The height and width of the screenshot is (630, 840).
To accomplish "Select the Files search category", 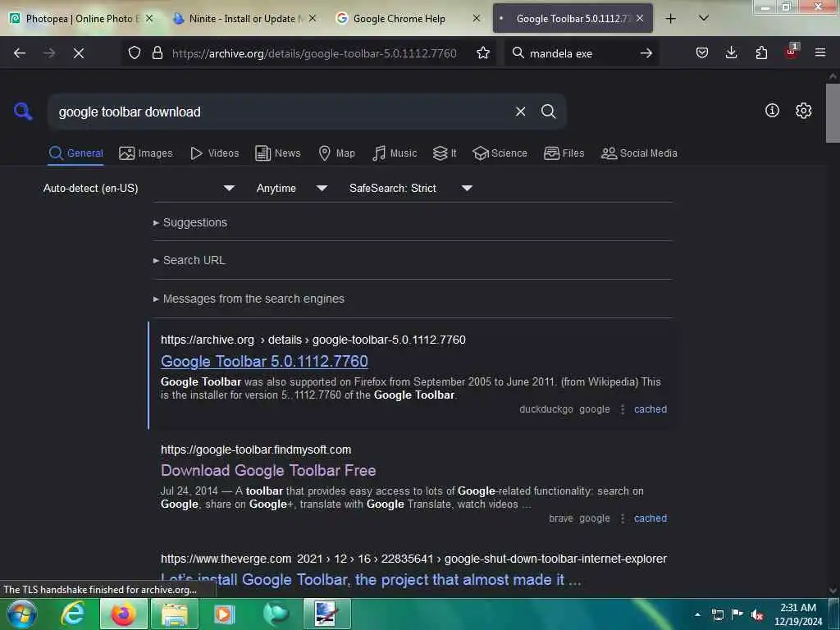I will (x=564, y=153).
